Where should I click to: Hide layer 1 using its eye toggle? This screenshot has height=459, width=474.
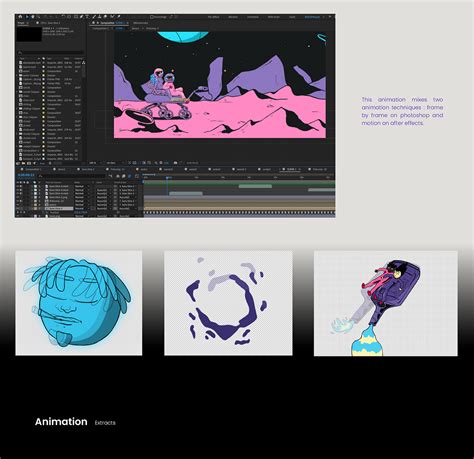(x=18, y=186)
